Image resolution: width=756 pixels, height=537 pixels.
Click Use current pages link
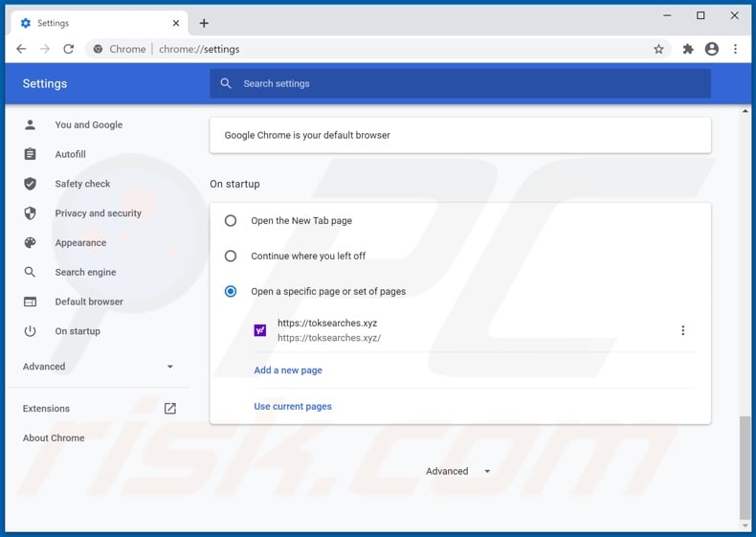click(x=293, y=406)
